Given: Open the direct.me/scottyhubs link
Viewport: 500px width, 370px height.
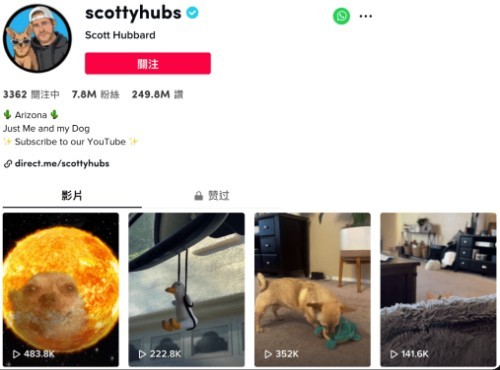Looking at the screenshot, I should tap(62, 164).
